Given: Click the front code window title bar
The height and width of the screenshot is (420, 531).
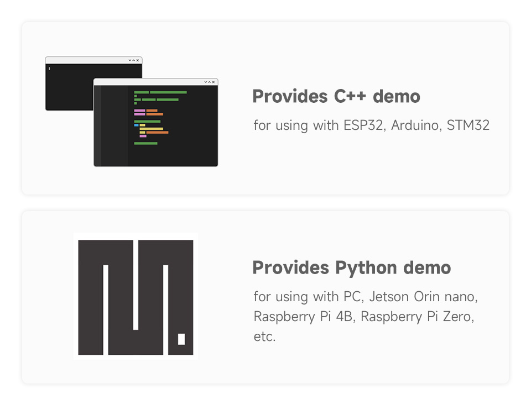Looking at the screenshot, I should tap(149, 82).
